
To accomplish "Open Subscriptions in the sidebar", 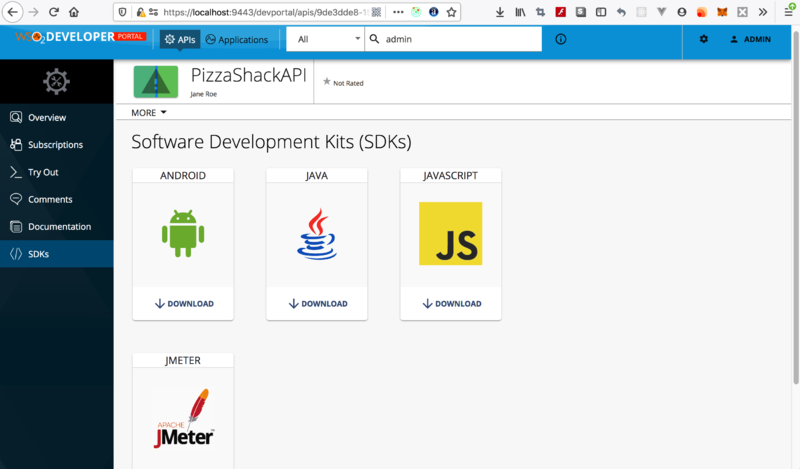I will coord(55,145).
